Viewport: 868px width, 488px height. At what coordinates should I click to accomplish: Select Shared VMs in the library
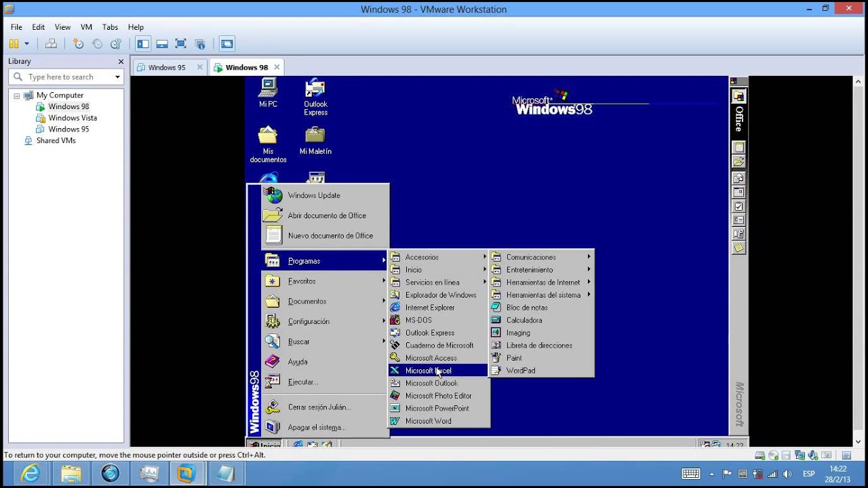[x=56, y=141]
